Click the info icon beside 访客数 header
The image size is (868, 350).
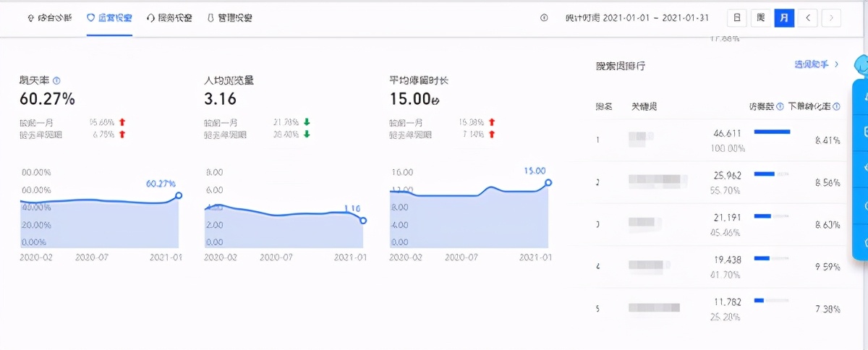[780, 106]
